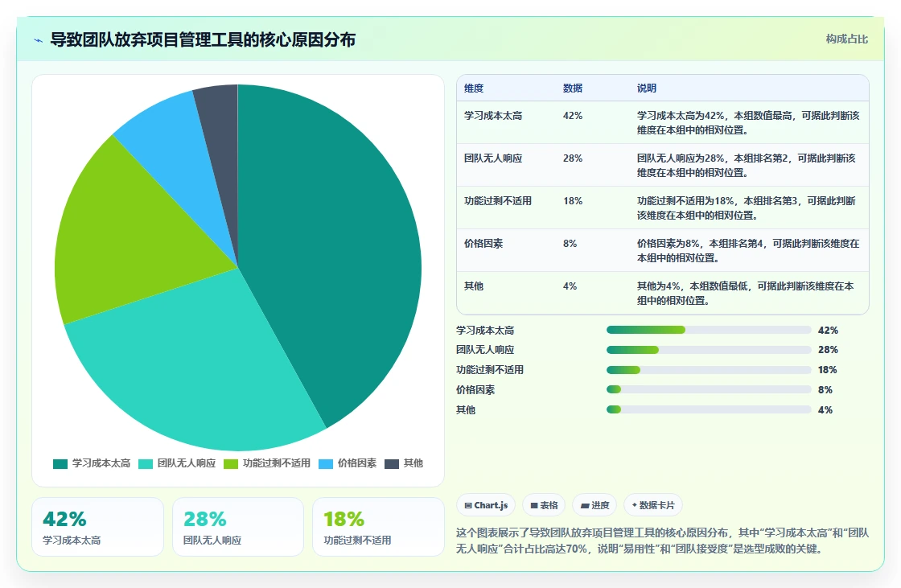901x588 pixels.
Task: Click the 数据 column header
Action: pyautogui.click(x=572, y=88)
